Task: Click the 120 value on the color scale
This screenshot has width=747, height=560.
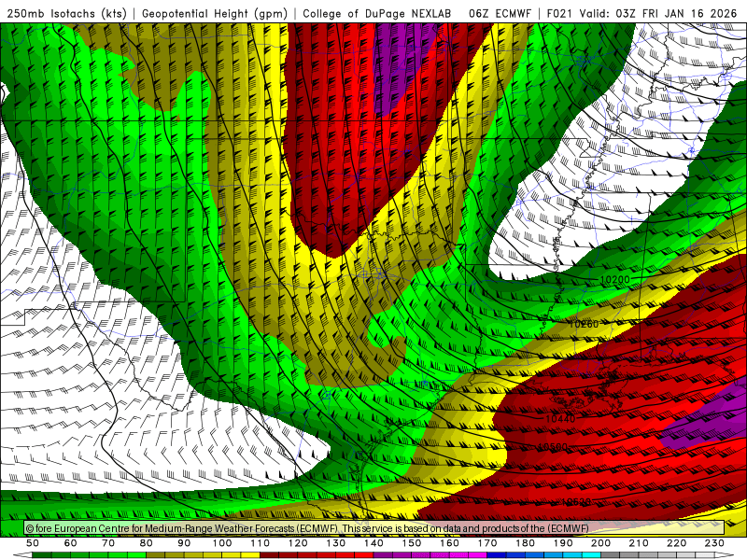Action: pyautogui.click(x=298, y=543)
